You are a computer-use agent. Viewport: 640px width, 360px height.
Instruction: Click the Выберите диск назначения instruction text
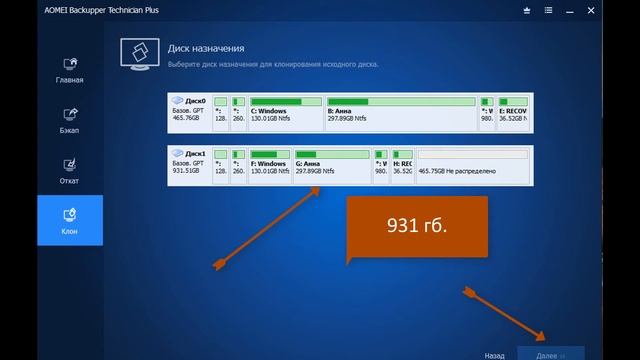pyautogui.click(x=273, y=64)
